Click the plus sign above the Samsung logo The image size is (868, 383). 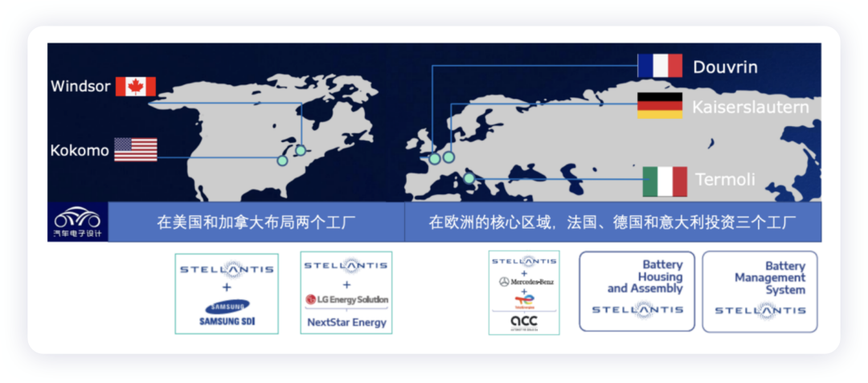pos(227,287)
